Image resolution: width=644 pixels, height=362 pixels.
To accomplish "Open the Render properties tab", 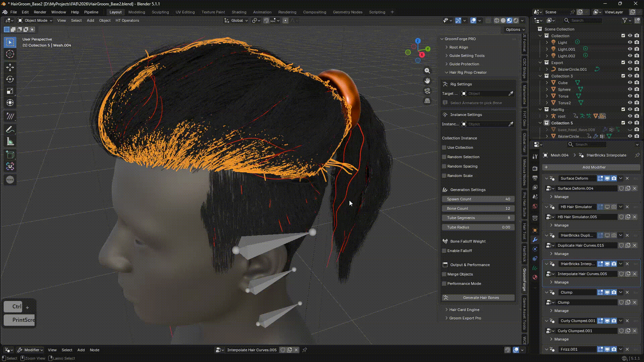I will click(535, 168).
